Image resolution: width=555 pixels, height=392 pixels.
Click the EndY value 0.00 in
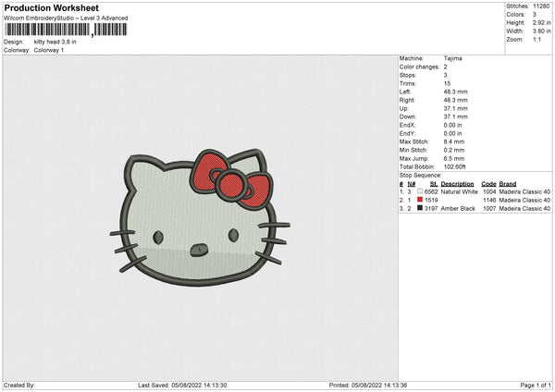pyautogui.click(x=452, y=133)
